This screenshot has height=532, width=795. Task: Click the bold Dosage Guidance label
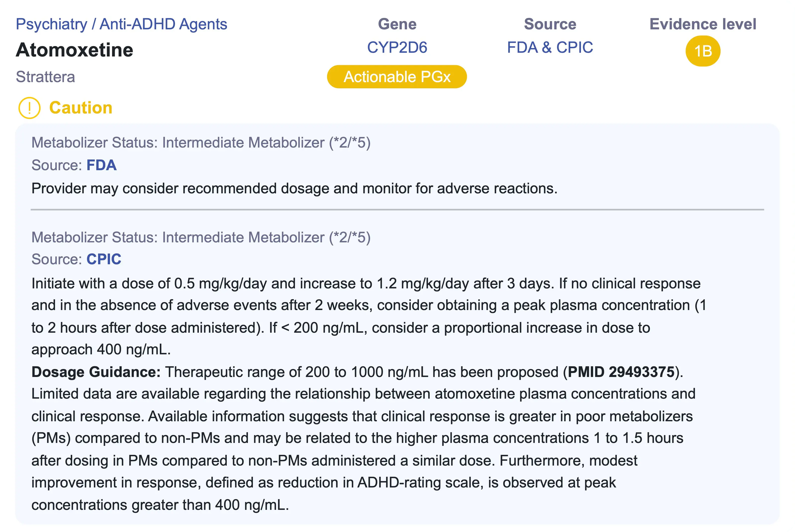96,372
